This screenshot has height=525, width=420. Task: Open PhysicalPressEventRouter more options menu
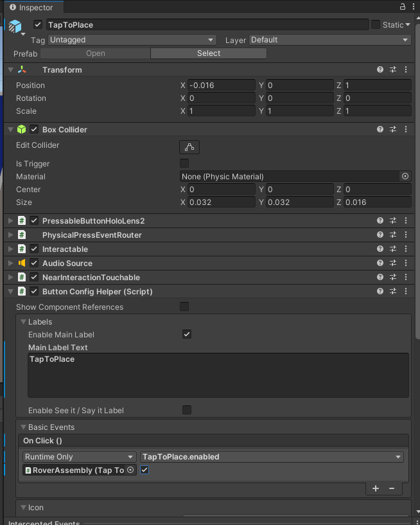coord(406,235)
